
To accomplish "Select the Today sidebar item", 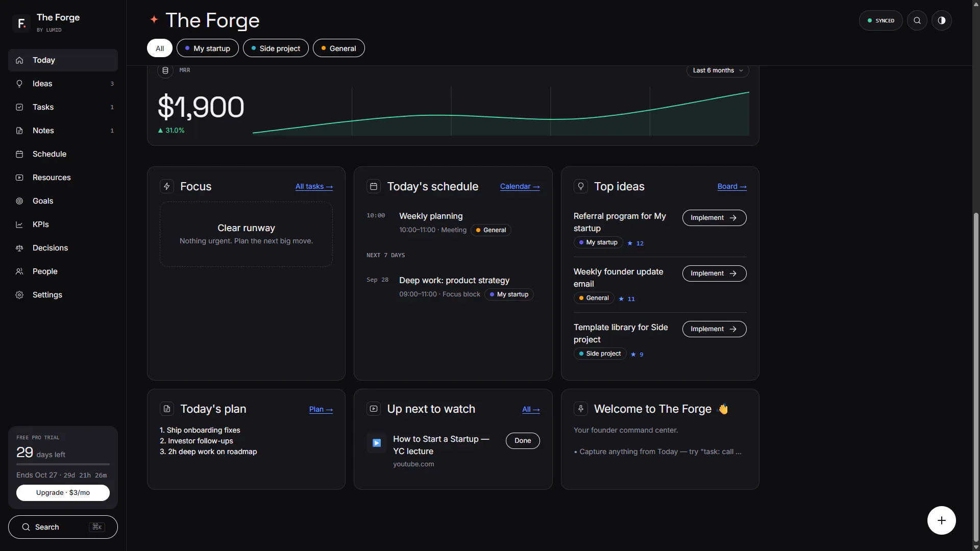I will coord(63,60).
